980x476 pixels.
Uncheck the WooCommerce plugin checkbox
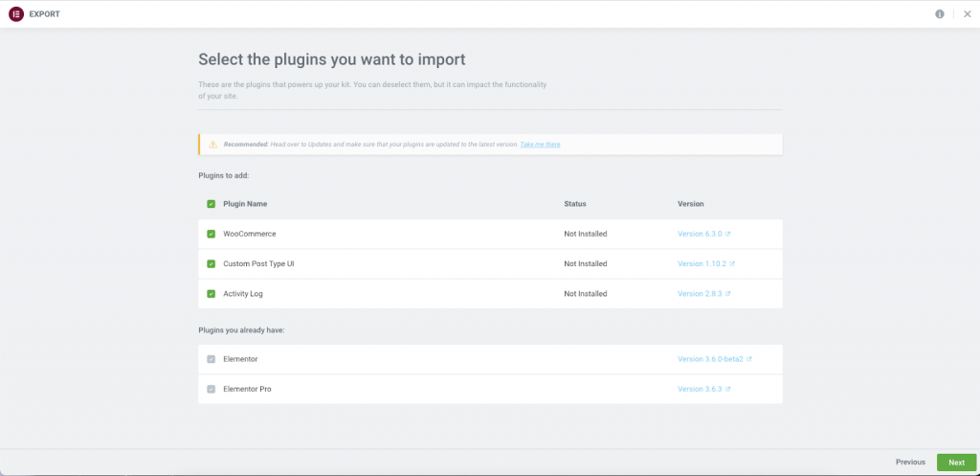[x=212, y=234]
